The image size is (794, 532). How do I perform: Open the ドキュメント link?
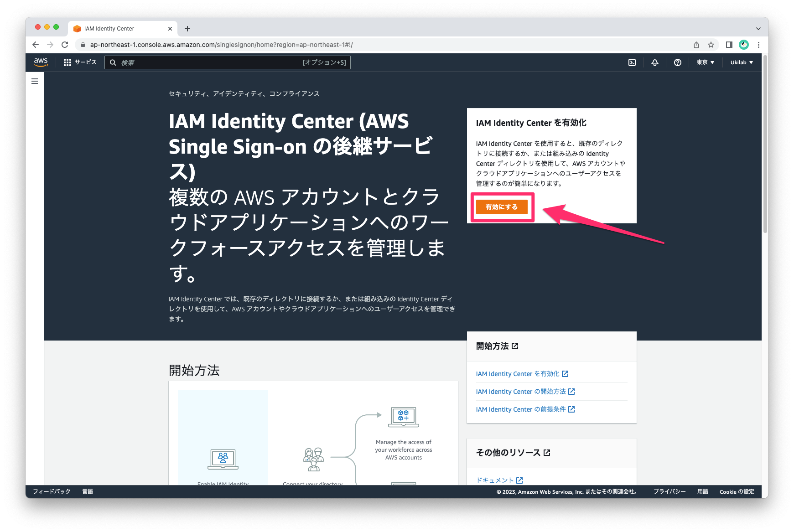pyautogui.click(x=499, y=480)
